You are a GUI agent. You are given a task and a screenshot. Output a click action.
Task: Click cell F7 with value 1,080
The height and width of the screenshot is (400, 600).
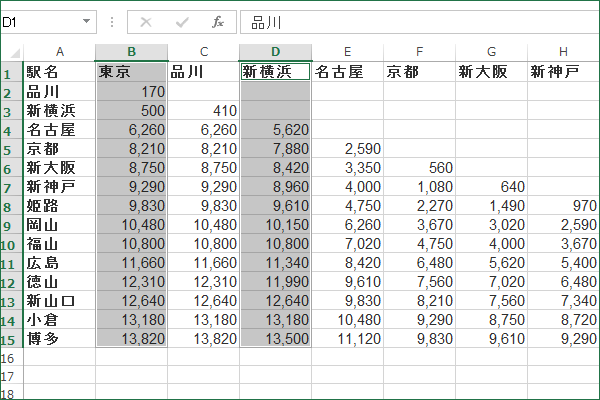pyautogui.click(x=419, y=186)
